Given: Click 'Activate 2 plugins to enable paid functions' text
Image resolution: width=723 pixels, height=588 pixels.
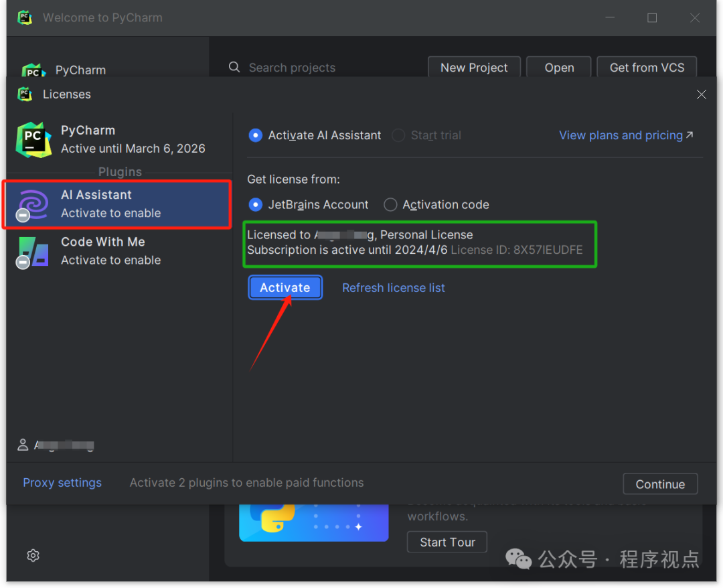Looking at the screenshot, I should (246, 483).
